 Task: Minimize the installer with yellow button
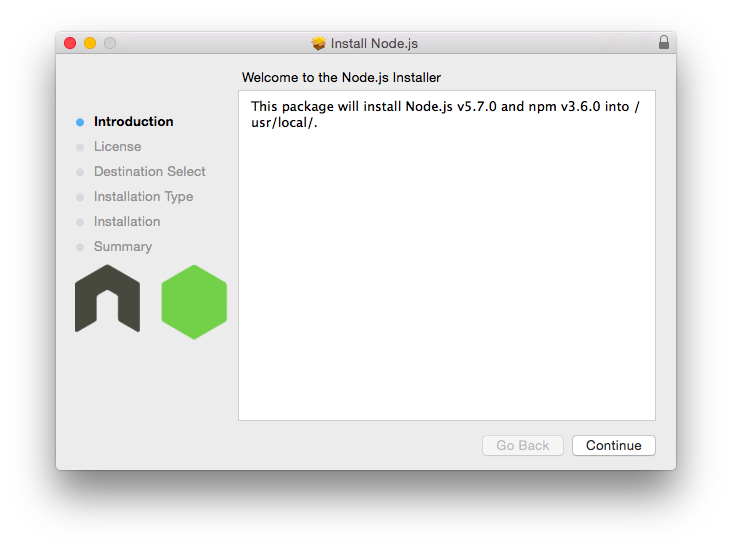tap(90, 43)
